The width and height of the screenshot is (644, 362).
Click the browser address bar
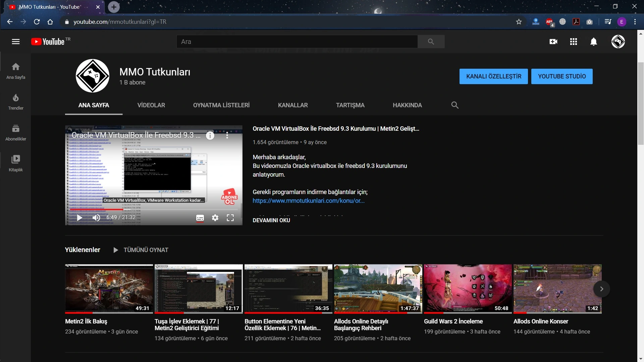coord(288,22)
